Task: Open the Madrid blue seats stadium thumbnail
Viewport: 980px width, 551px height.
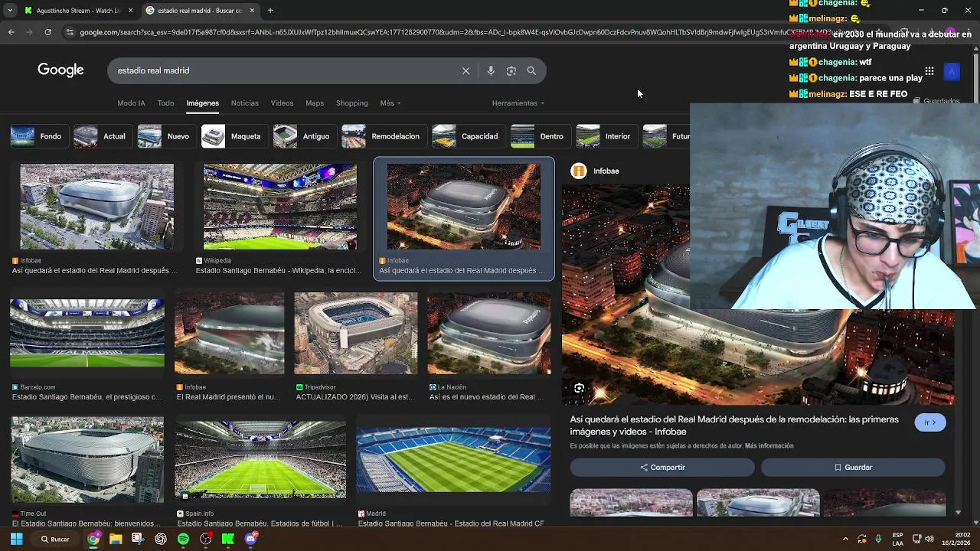Action: (x=453, y=459)
